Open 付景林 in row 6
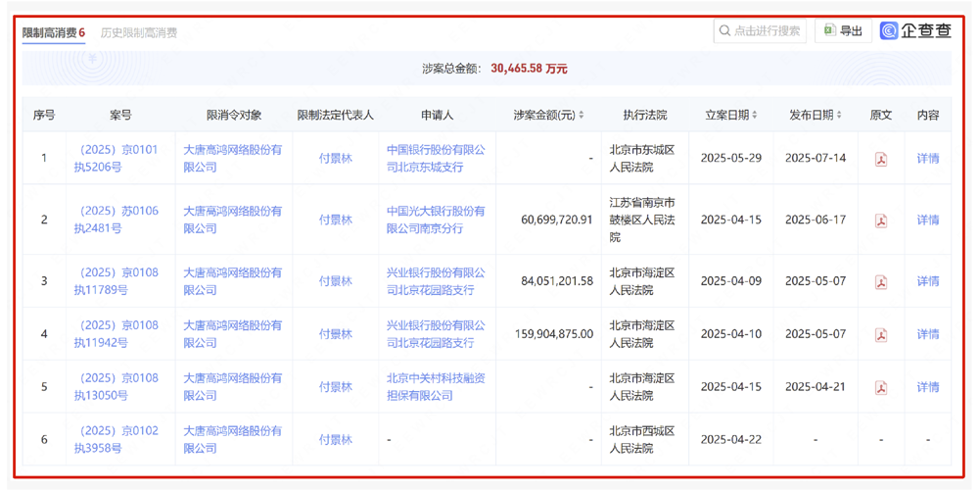Screen dimensions: 980x490 tap(336, 440)
